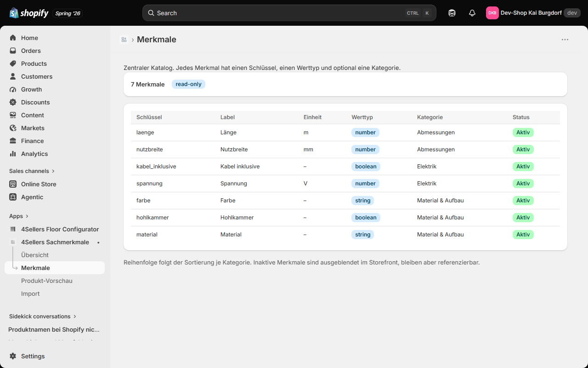Select the Merkmale sidebar entry
This screenshot has height=368, width=588.
55,268
